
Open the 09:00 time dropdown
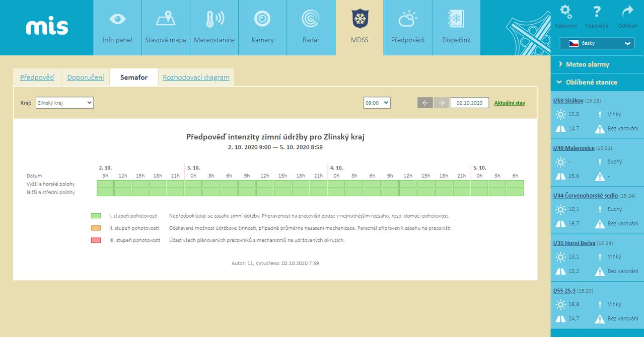(x=377, y=103)
